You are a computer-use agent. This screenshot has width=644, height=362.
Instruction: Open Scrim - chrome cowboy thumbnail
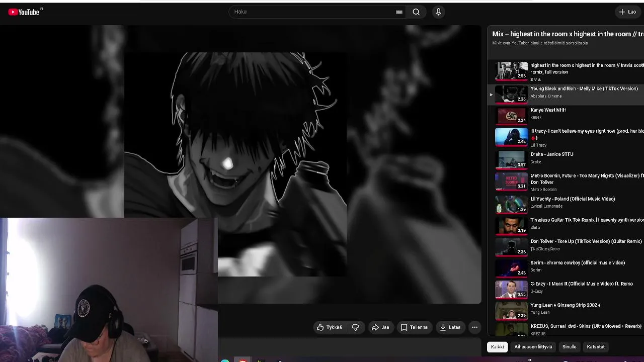pos(512,268)
